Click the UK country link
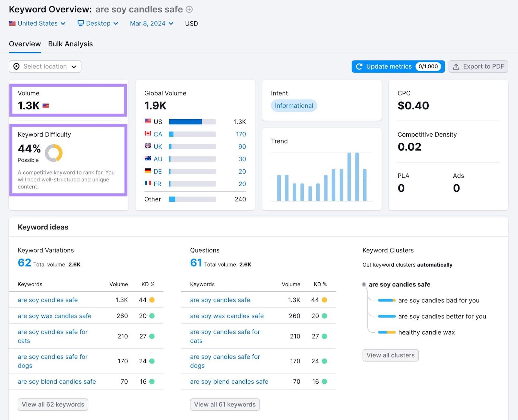This screenshot has width=518, height=420. [x=158, y=147]
